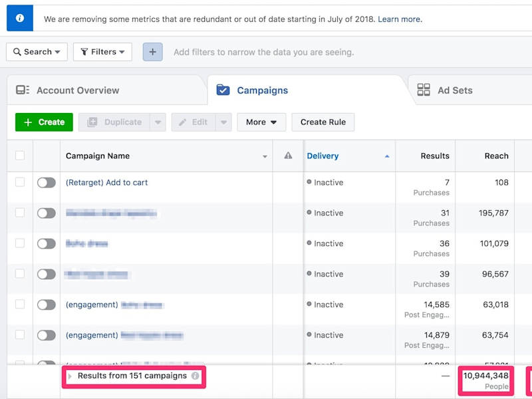532x399 pixels.
Task: Open the Search dropdown
Action: tap(37, 52)
